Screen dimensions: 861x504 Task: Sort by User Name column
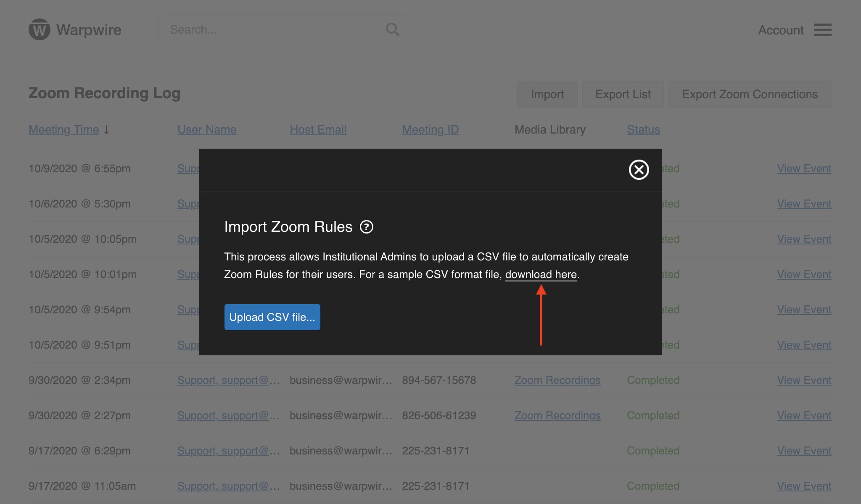207,129
